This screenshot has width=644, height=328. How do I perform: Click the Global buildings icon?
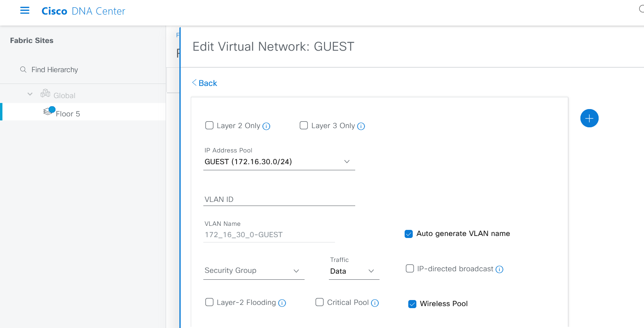pyautogui.click(x=45, y=93)
